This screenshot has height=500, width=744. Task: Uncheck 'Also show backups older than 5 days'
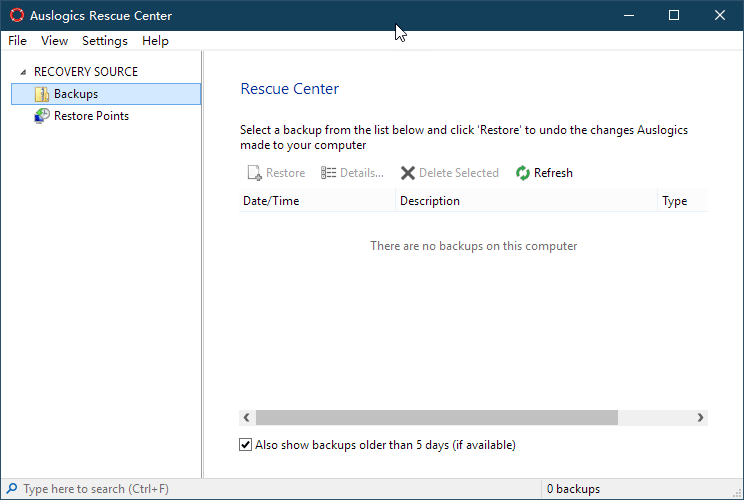[x=246, y=445]
